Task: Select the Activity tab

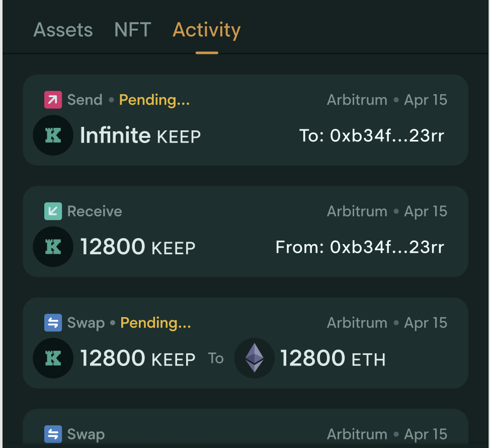Action: click(206, 30)
